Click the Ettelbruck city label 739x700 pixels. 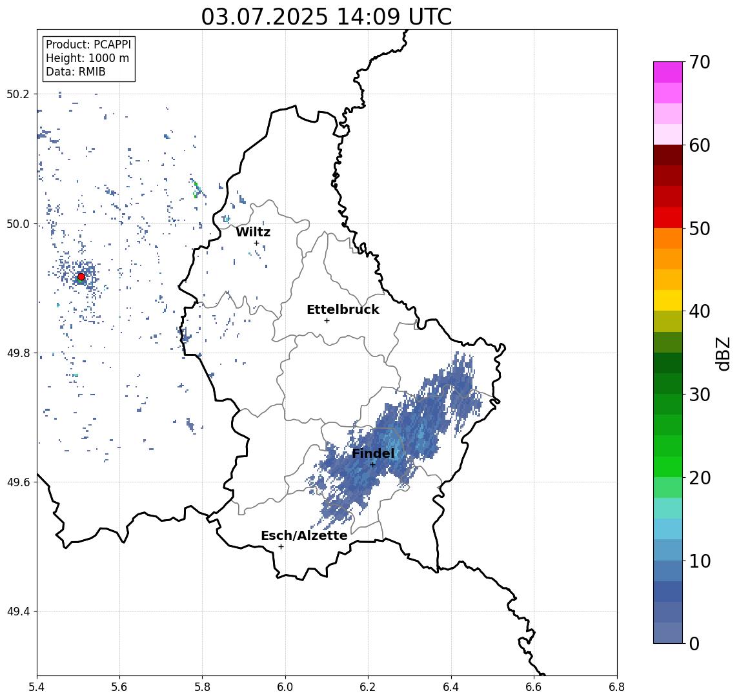pos(343,309)
